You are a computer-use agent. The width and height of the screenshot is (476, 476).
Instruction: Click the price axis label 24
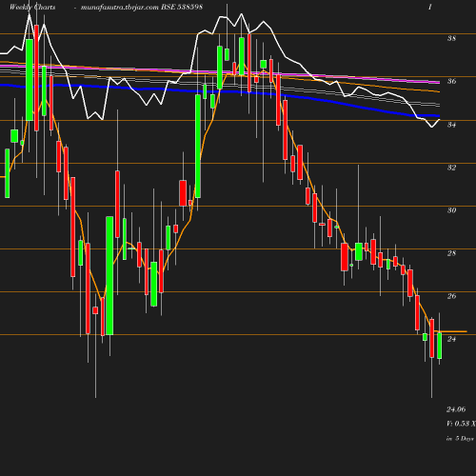[x=451, y=339]
